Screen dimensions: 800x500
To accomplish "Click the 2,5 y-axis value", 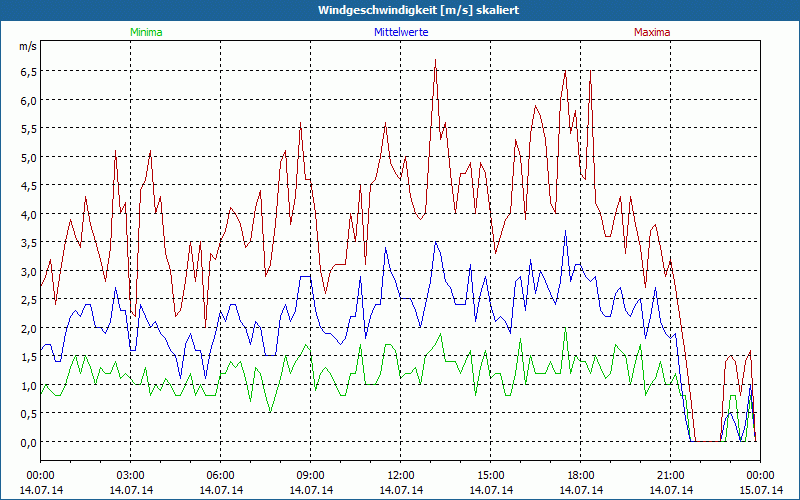I will pos(29,300).
